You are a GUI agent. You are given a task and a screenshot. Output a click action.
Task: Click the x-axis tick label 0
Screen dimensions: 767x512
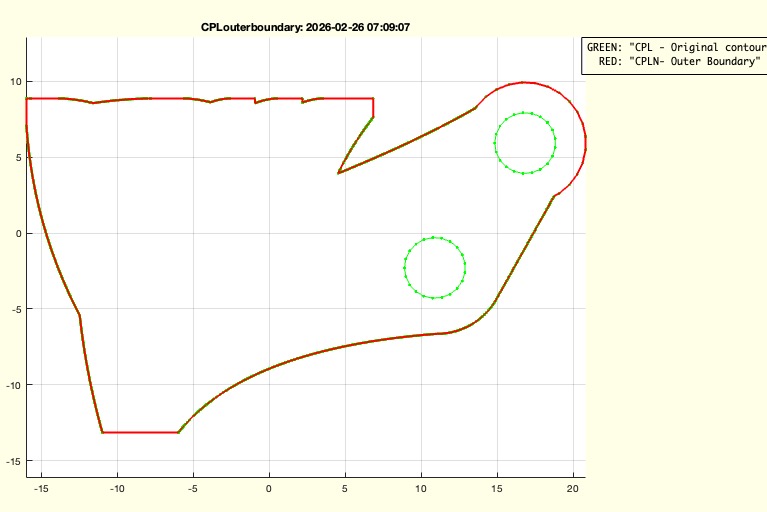(x=269, y=489)
